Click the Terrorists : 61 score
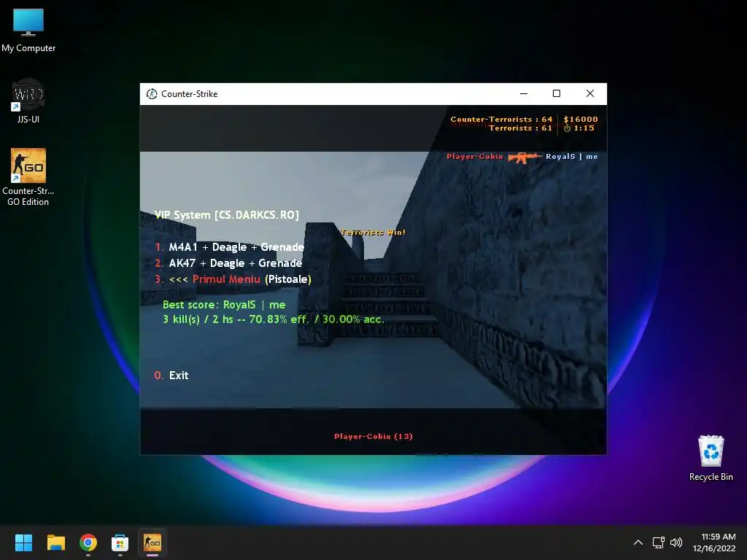 point(520,128)
